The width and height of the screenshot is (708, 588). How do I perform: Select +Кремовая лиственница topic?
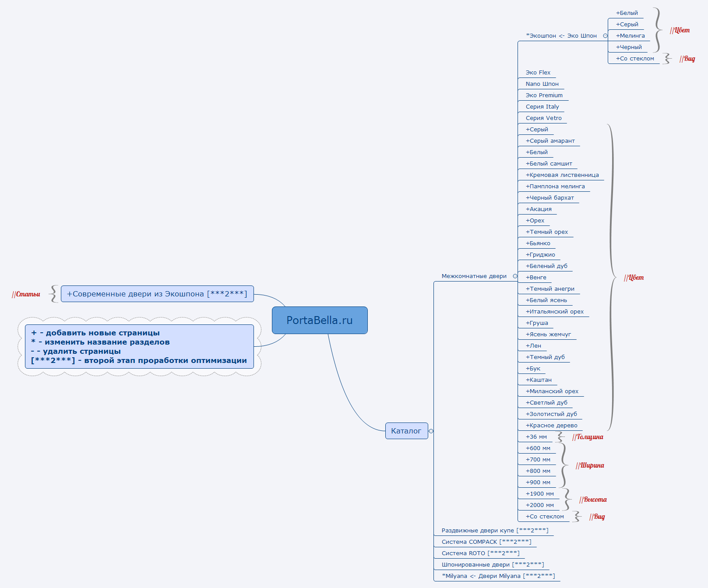pyautogui.click(x=562, y=175)
